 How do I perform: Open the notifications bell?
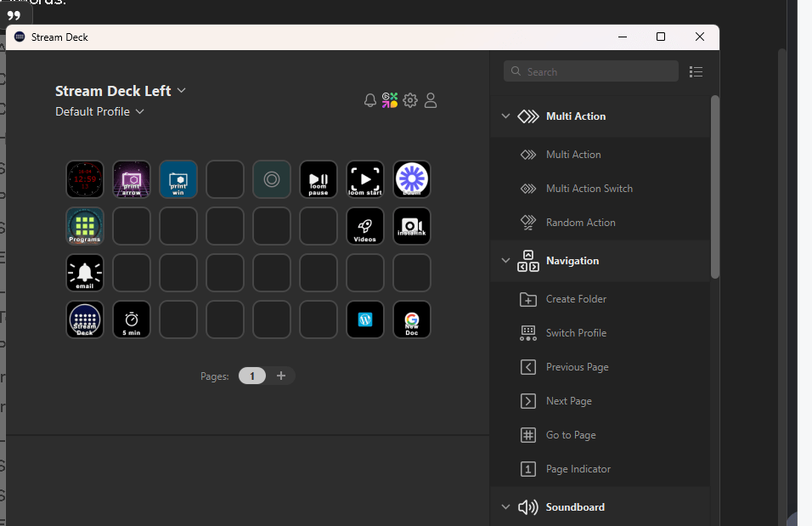point(369,100)
